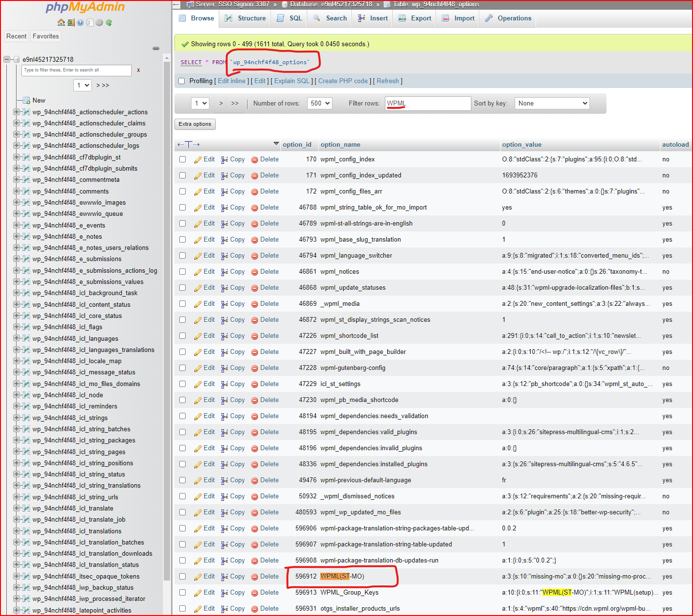Select the checkbox for wpml_config_index_updated row
The image size is (693, 616).
pyautogui.click(x=182, y=176)
